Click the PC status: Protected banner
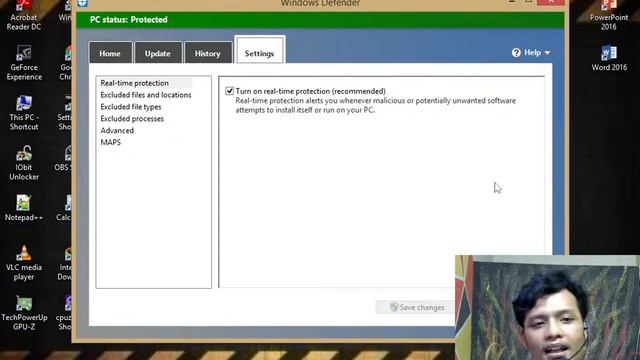Image resolution: width=640 pixels, height=360 pixels. click(320, 20)
